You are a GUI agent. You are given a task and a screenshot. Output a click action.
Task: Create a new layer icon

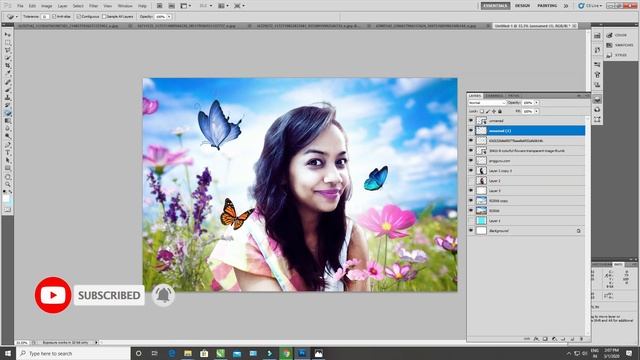[x=572, y=339]
